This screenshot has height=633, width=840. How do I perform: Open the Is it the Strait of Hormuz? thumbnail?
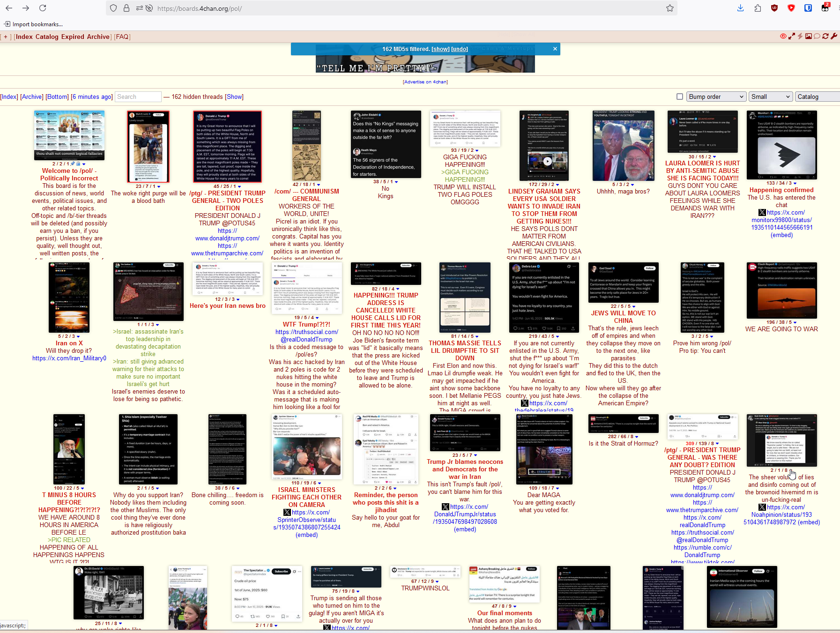pyautogui.click(x=623, y=424)
